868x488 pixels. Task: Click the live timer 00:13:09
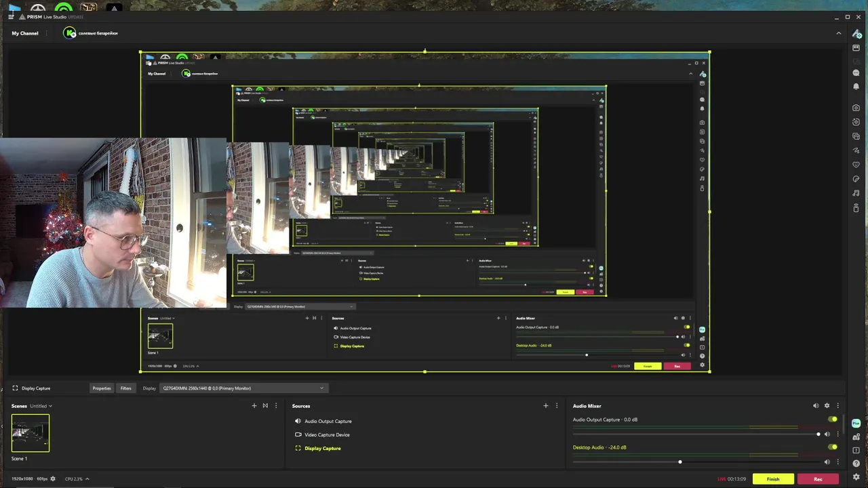point(736,479)
